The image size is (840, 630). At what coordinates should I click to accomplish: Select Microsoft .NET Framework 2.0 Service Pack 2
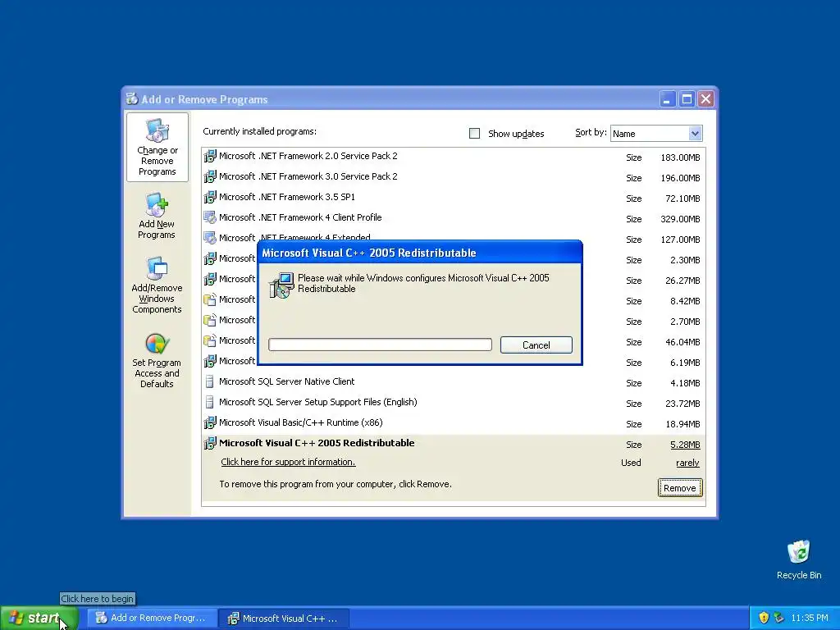(x=453, y=157)
